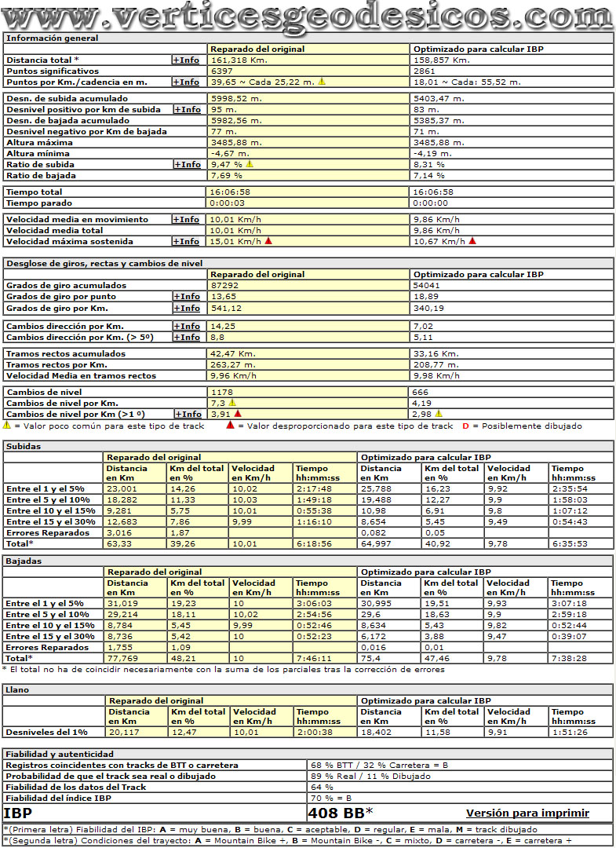Open +Info for Velocidad media en movimiento
This screenshot has width=616, height=848.
click(187, 219)
